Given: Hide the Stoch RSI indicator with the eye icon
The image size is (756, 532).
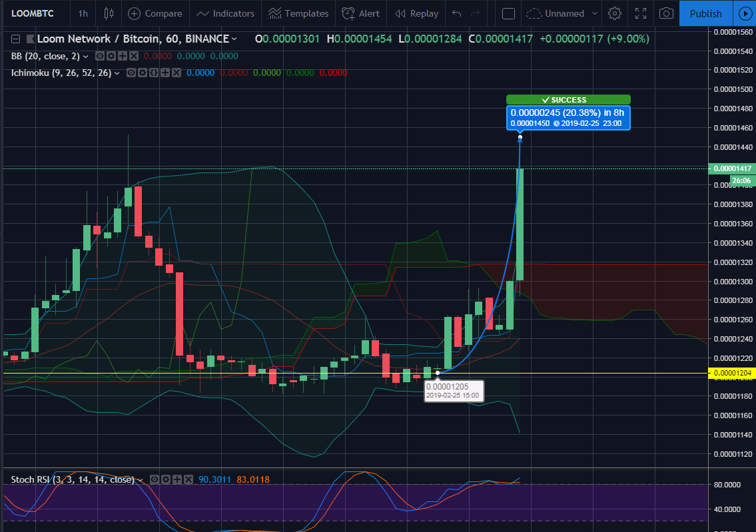Looking at the screenshot, I should [x=155, y=479].
